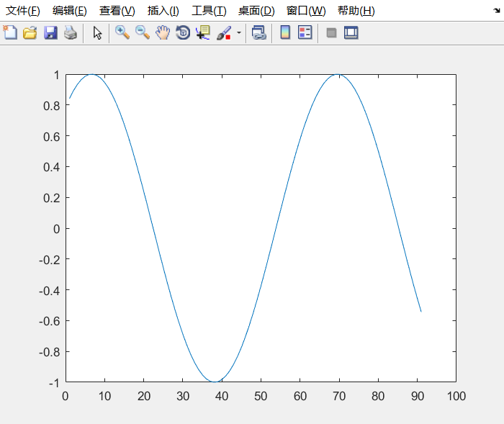Select the Edit Plot arrow tool
Image resolution: width=504 pixels, height=424 pixels.
click(x=97, y=33)
